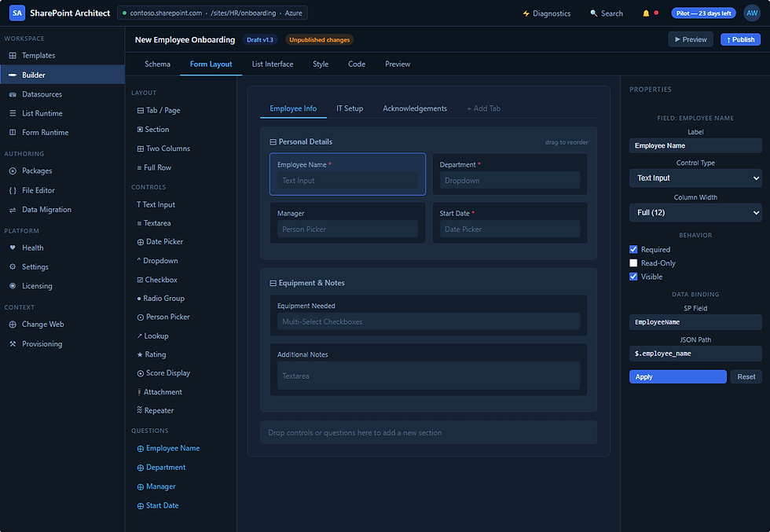Select the Manager question item
Image resolution: width=770 pixels, height=532 pixels.
click(x=156, y=486)
